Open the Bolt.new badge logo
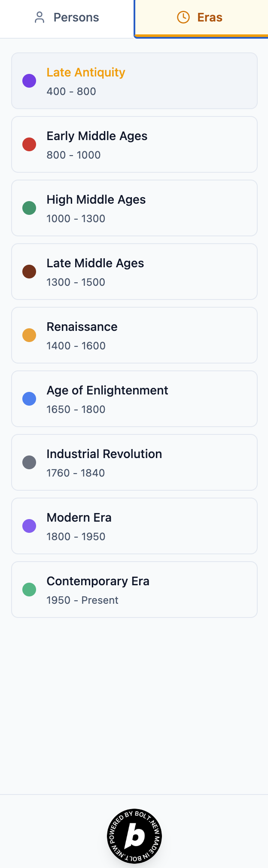This screenshot has width=268, height=868. tap(134, 836)
